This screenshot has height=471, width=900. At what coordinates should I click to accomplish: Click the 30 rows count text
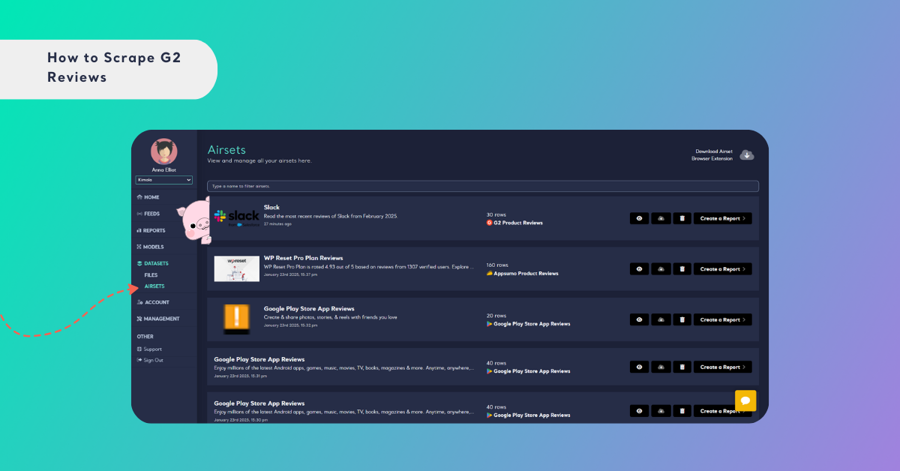pos(496,215)
